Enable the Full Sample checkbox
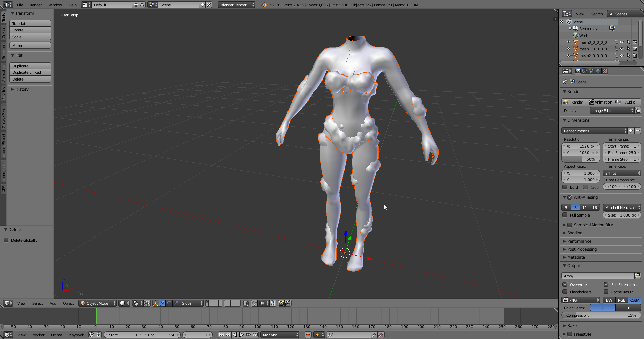The width and height of the screenshot is (644, 339). tap(565, 215)
